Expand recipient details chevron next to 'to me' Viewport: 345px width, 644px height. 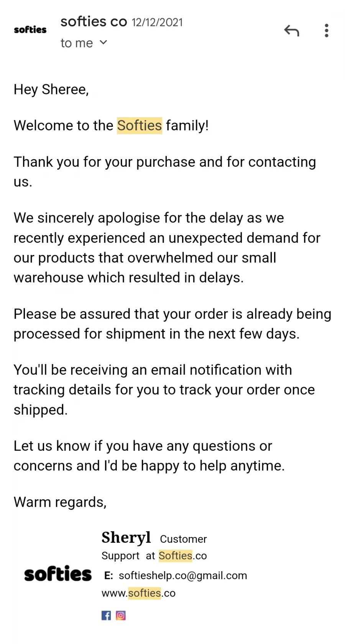pos(103,43)
